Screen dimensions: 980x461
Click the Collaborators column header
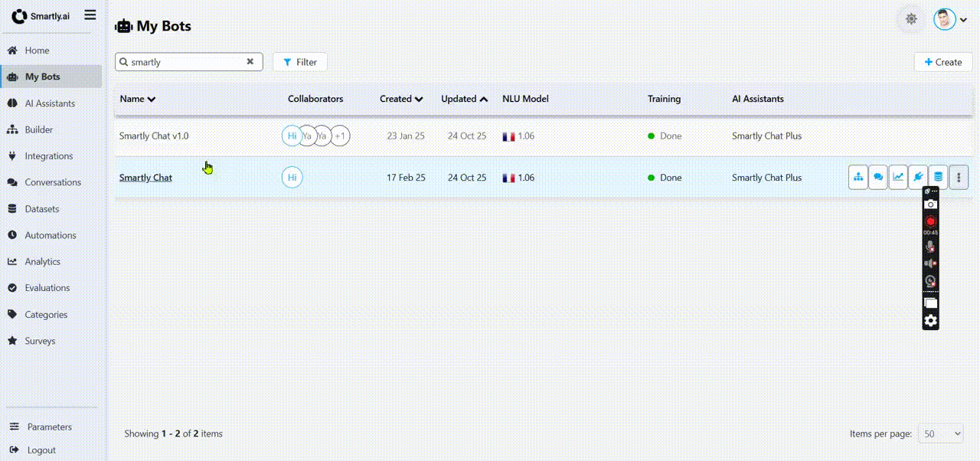coord(315,99)
